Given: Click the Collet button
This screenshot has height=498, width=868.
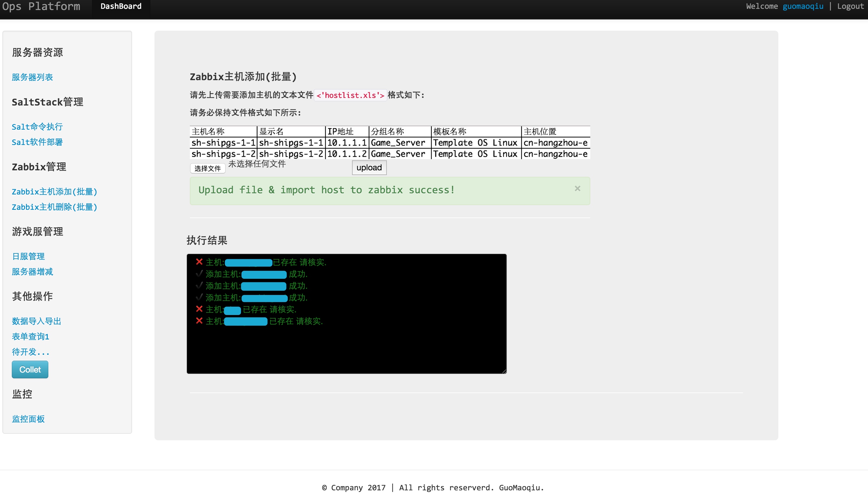Looking at the screenshot, I should (30, 370).
